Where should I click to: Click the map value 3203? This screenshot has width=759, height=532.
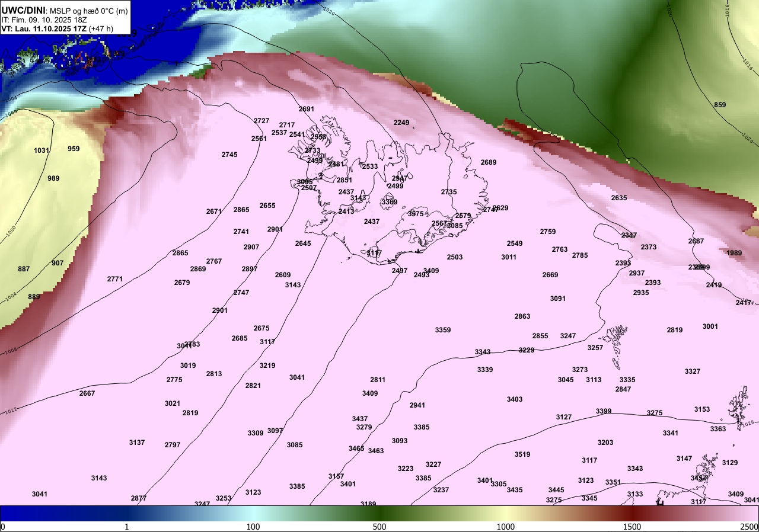click(x=605, y=443)
